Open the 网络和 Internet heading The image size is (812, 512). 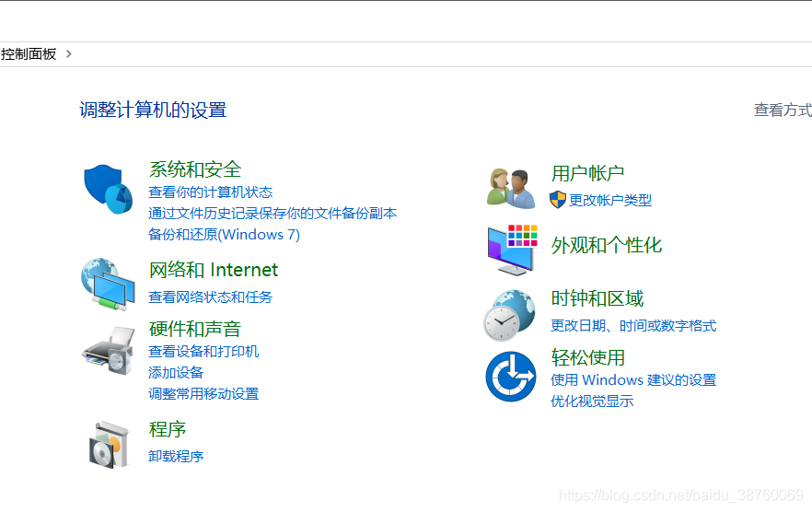(214, 270)
